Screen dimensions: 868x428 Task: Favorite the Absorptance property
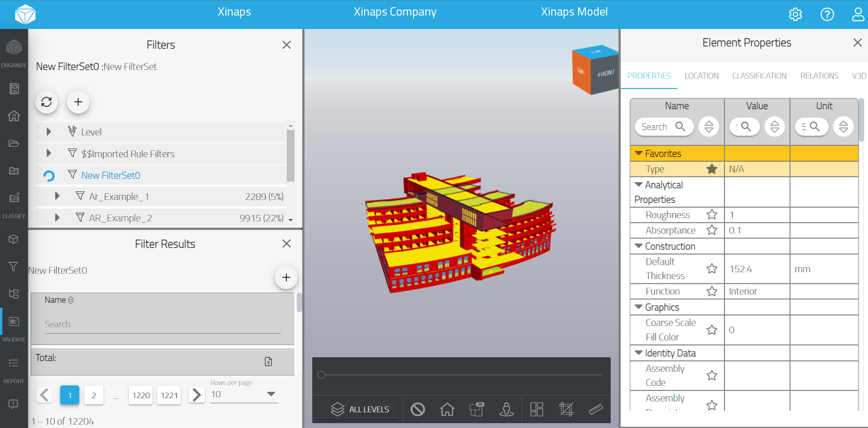712,231
